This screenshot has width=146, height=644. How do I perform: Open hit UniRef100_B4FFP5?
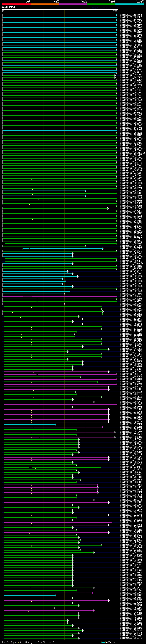[131, 20]
